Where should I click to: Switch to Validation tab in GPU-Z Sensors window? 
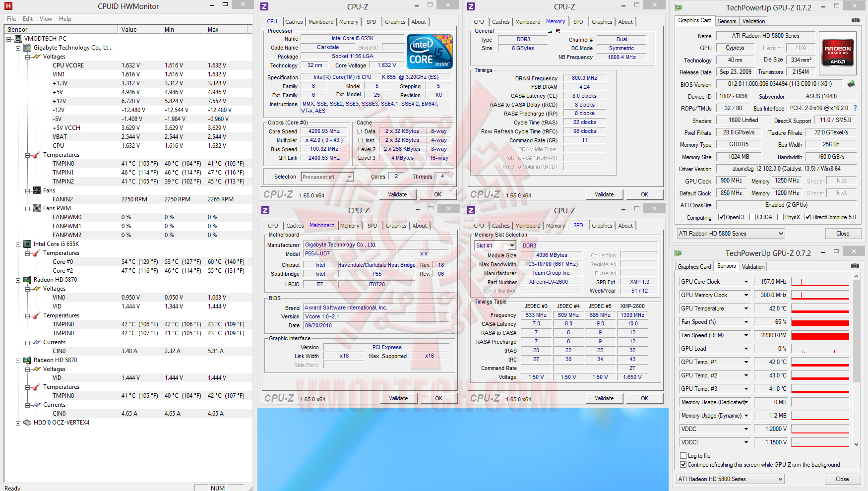753,267
